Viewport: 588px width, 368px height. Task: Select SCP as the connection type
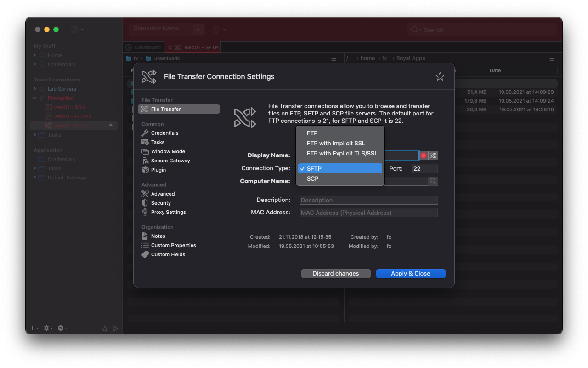click(x=312, y=178)
